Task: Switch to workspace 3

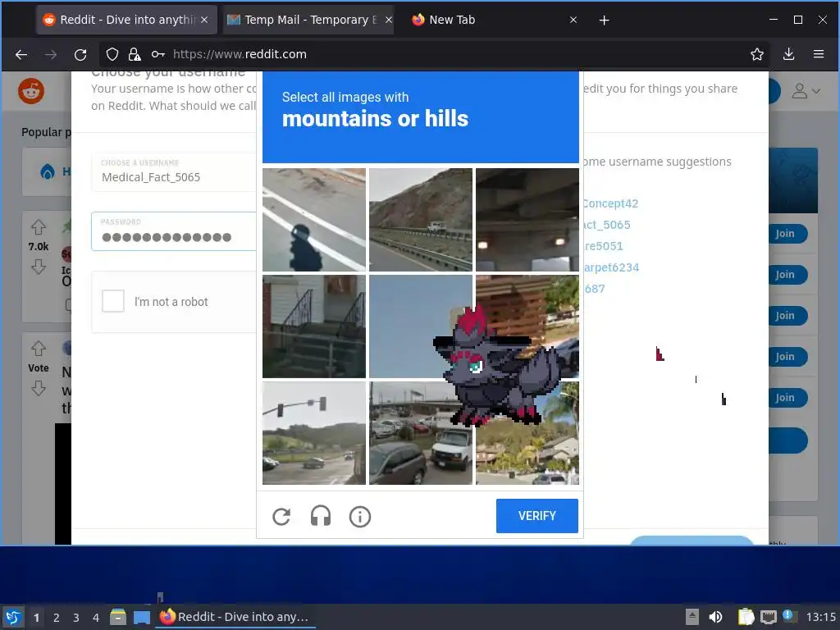Action: [x=76, y=618]
